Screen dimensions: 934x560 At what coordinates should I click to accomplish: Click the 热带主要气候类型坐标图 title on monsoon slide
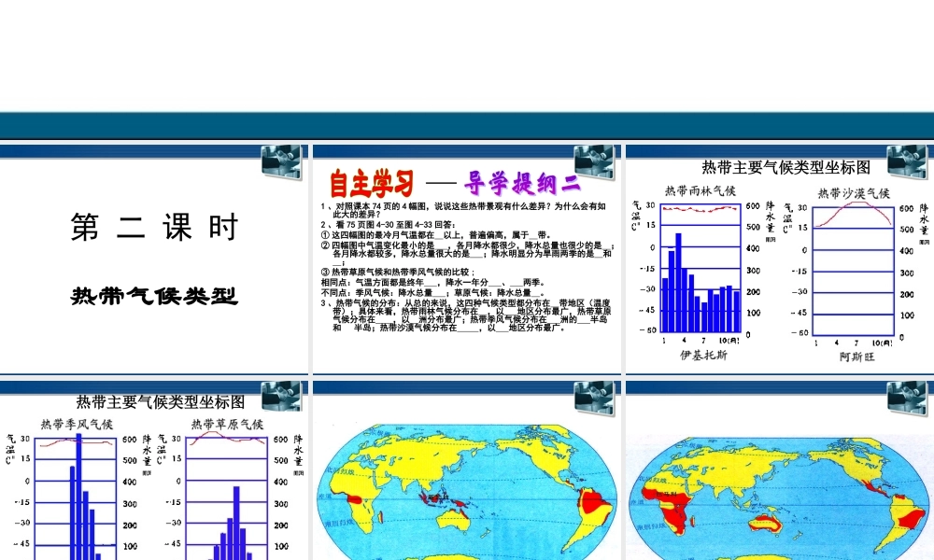click(161, 402)
